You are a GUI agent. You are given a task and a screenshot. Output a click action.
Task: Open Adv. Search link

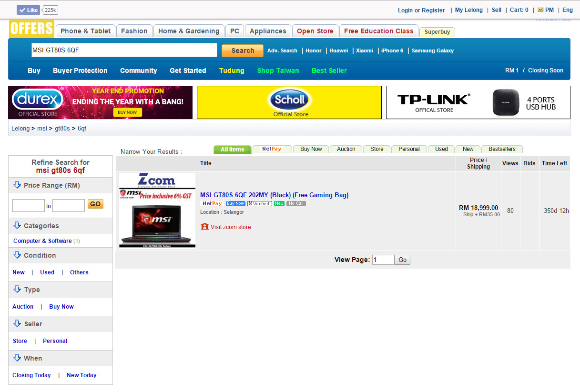(282, 50)
